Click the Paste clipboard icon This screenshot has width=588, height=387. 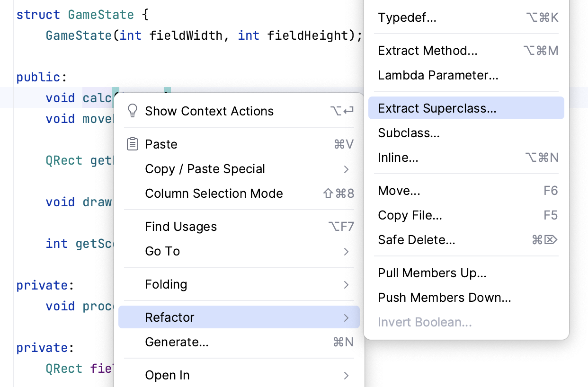coord(133,144)
